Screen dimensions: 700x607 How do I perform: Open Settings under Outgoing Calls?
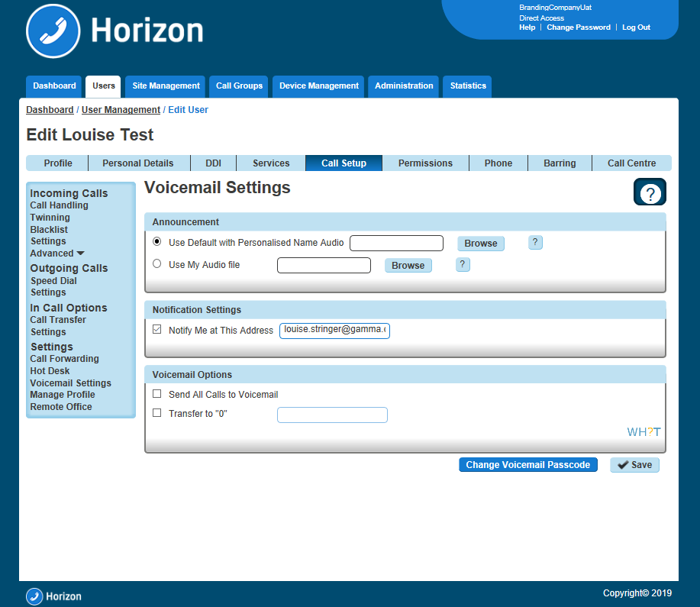point(48,292)
